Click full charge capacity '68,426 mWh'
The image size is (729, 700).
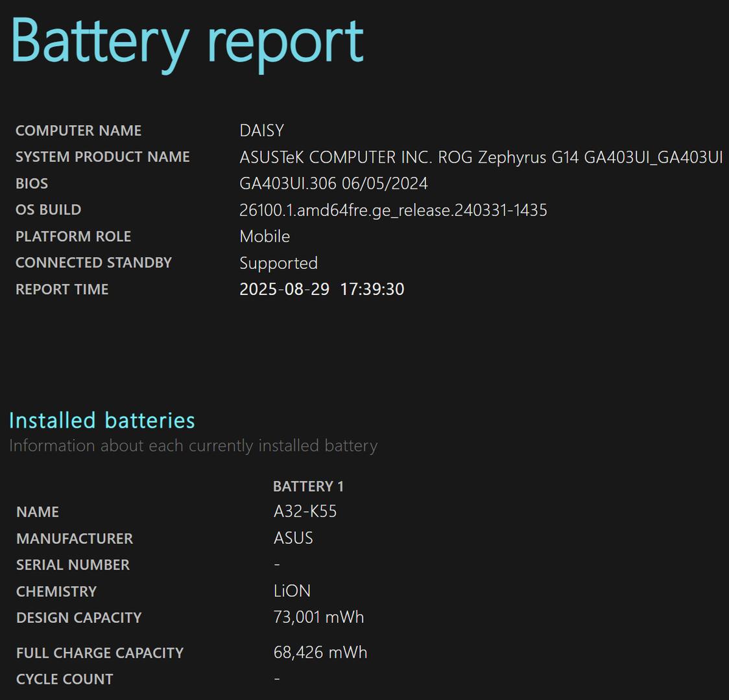320,653
